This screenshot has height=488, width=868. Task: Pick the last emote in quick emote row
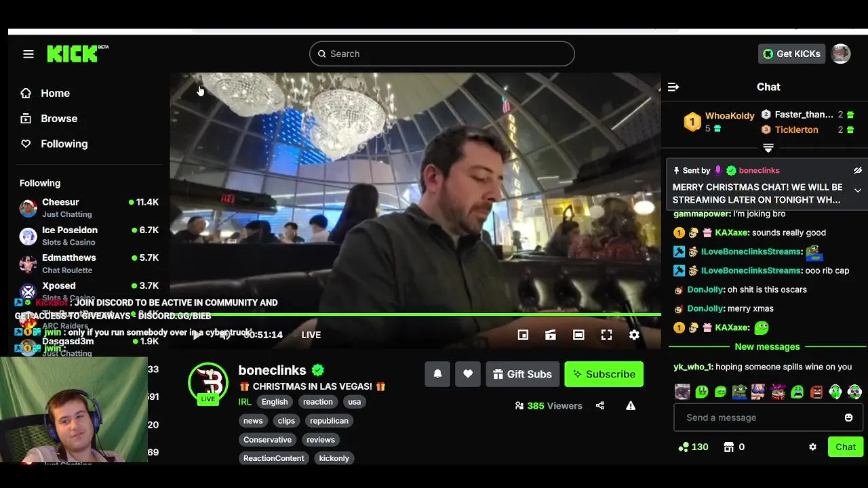pos(854,391)
